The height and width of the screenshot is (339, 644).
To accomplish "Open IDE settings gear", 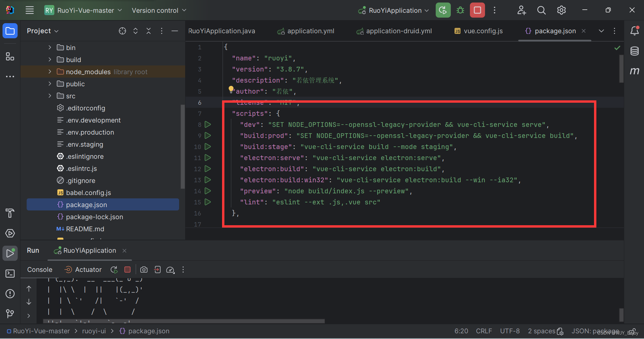I will (561, 10).
